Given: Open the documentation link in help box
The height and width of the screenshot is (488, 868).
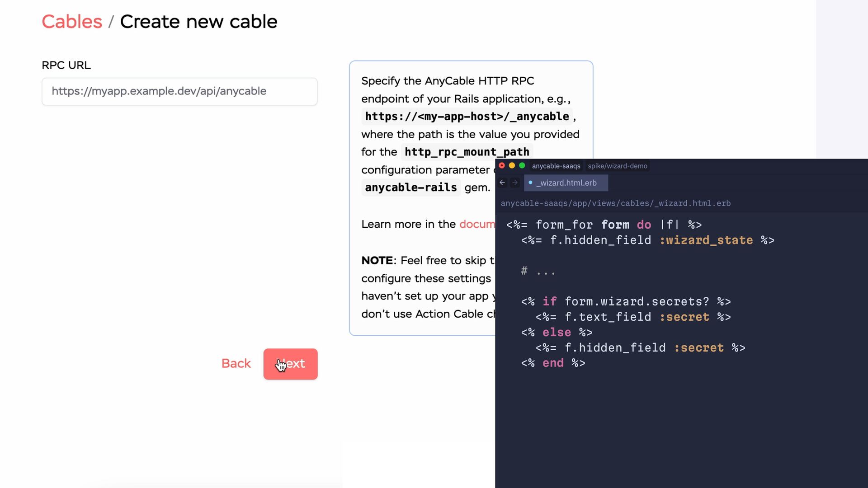Looking at the screenshot, I should pos(477,224).
